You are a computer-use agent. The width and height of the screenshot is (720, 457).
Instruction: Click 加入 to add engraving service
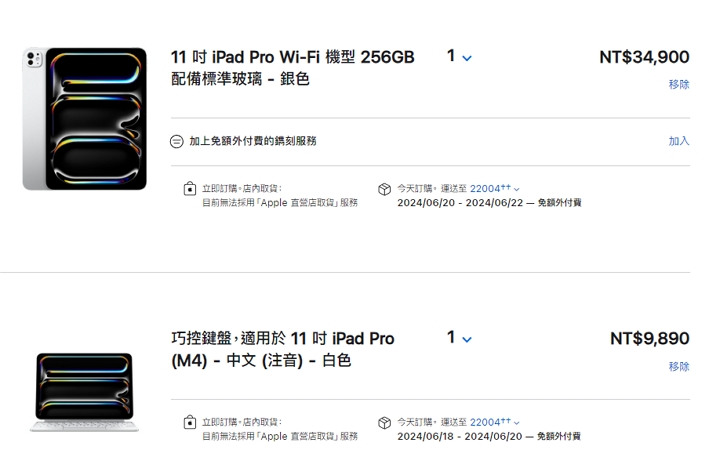pos(679,141)
